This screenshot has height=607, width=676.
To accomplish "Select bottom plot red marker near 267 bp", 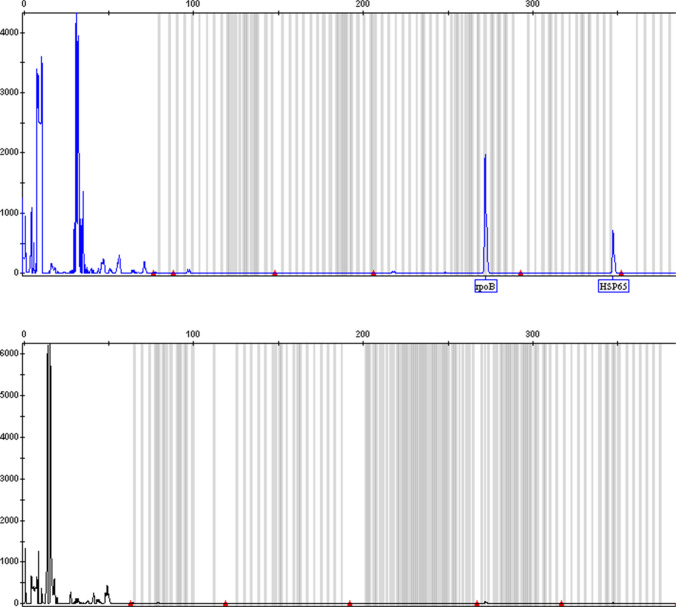I will point(477,603).
